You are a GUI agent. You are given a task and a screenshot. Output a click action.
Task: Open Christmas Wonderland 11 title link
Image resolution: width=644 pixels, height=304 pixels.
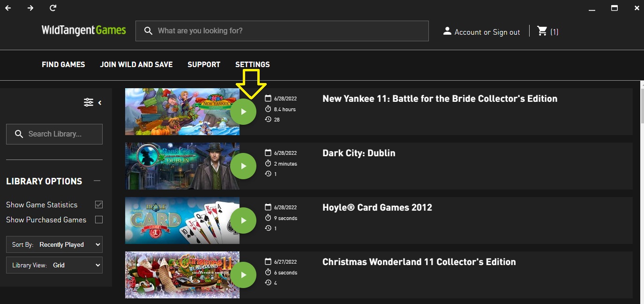[419, 262]
